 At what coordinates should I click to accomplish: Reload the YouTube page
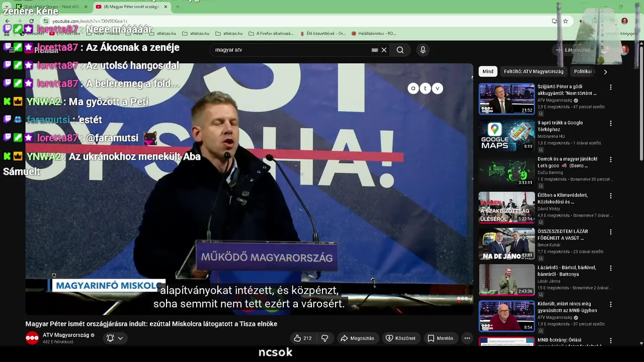pos(31,21)
